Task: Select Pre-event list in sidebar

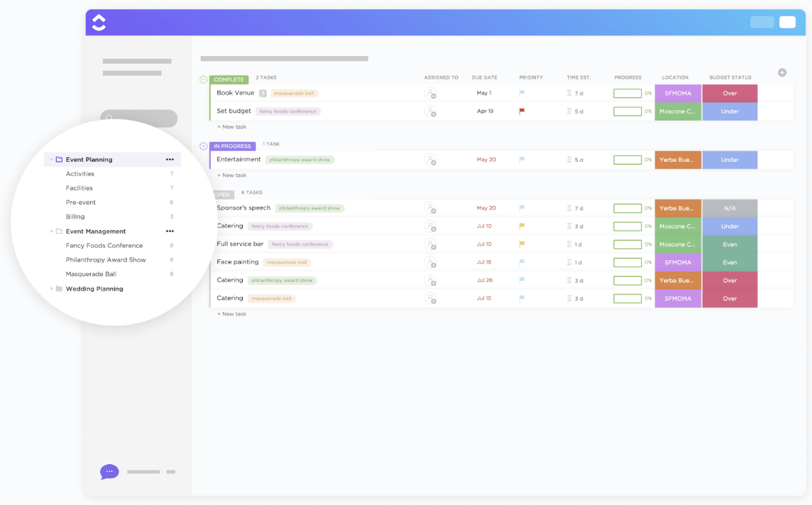Action: pyautogui.click(x=81, y=202)
